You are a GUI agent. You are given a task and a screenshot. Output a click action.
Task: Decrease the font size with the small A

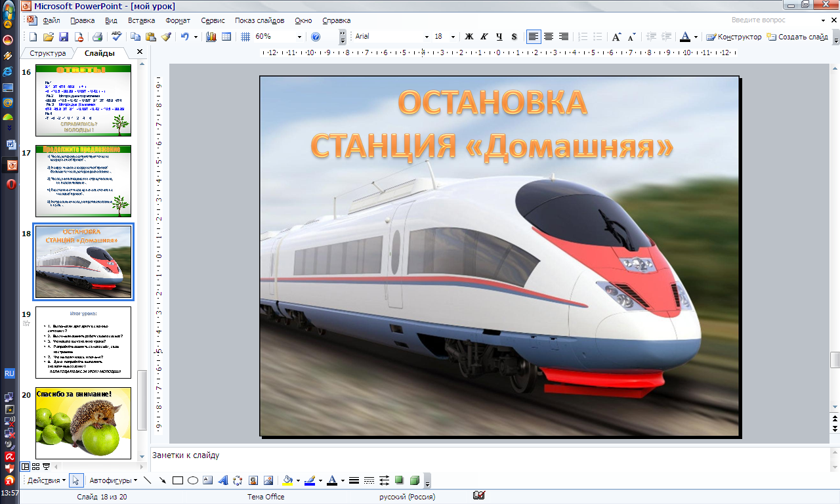[x=631, y=37]
